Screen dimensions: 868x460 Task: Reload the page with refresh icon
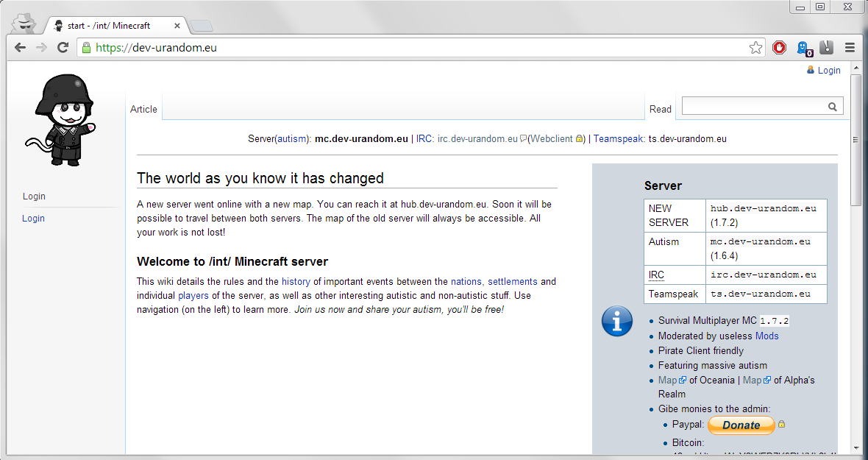click(63, 48)
